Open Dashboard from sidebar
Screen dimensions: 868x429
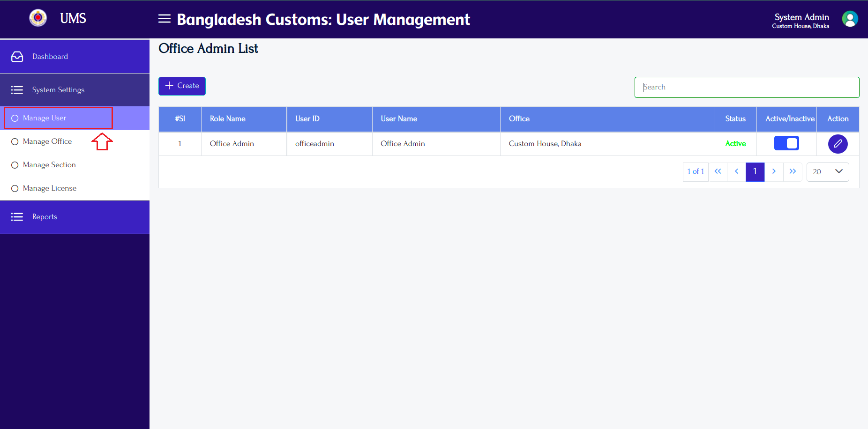[75, 57]
